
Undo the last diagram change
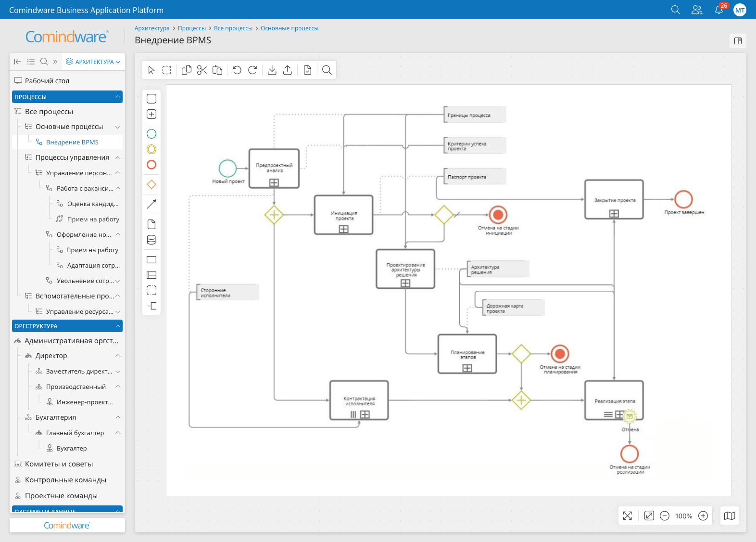[x=237, y=70]
